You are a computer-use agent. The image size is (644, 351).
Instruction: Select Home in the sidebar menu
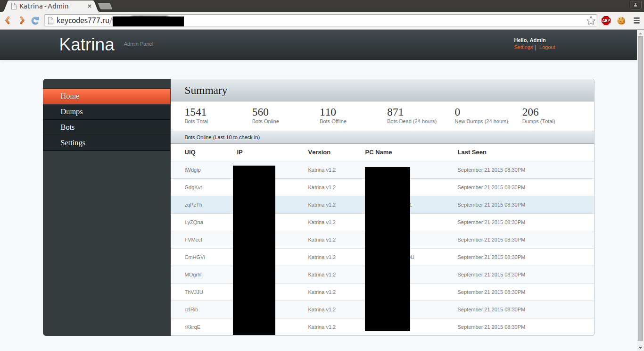click(70, 96)
